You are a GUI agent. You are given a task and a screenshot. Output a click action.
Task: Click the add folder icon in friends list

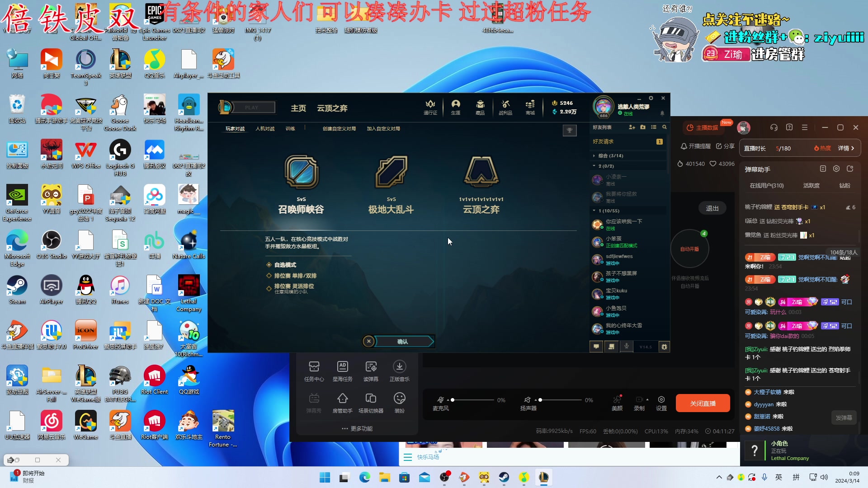click(x=643, y=127)
